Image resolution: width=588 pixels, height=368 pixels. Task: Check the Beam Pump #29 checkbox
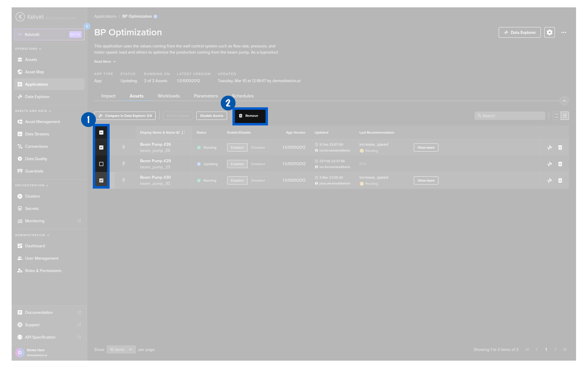click(101, 164)
